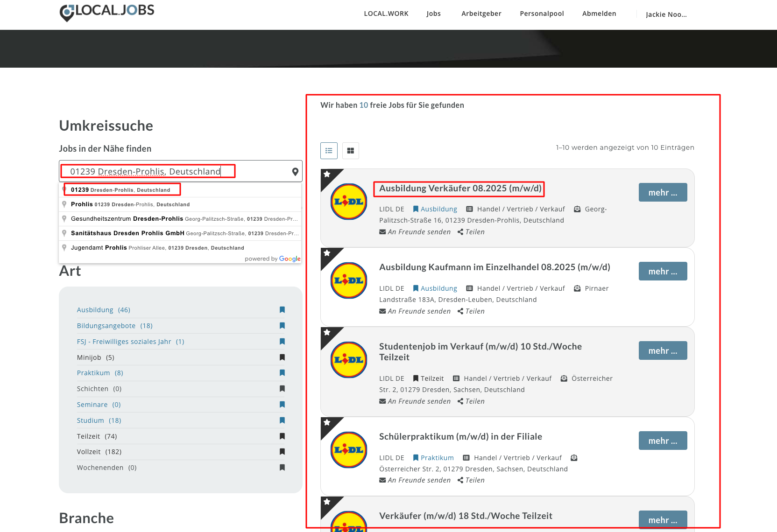This screenshot has height=532, width=777.
Task: Filter by Studium (18)
Action: tap(99, 420)
